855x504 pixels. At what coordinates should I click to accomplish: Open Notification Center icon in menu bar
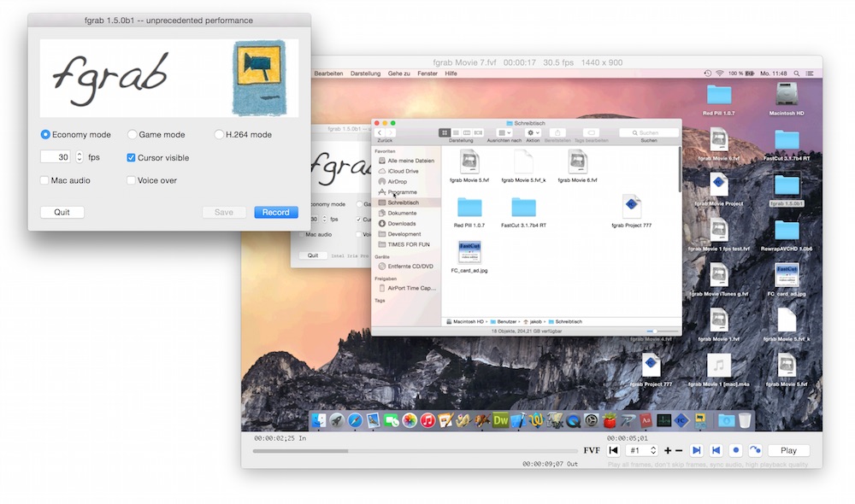coord(810,73)
